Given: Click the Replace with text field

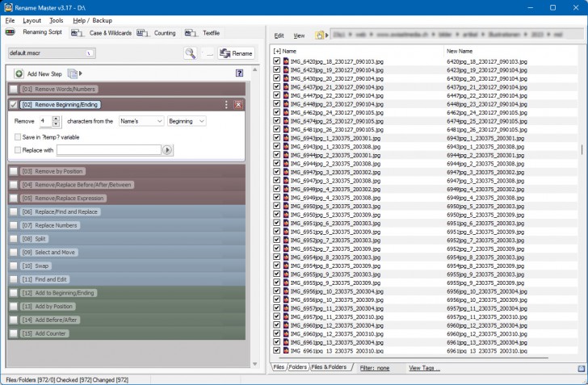Looking at the screenshot, I should [108, 150].
